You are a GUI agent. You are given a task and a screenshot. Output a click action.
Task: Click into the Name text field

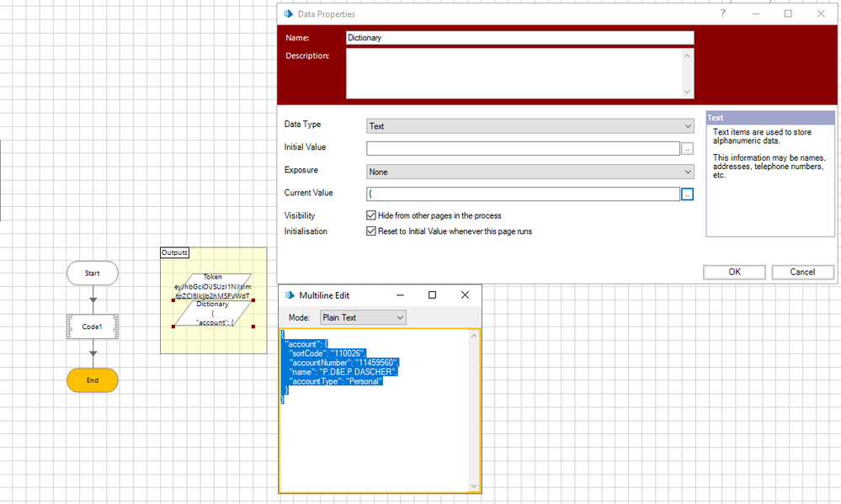tap(519, 38)
